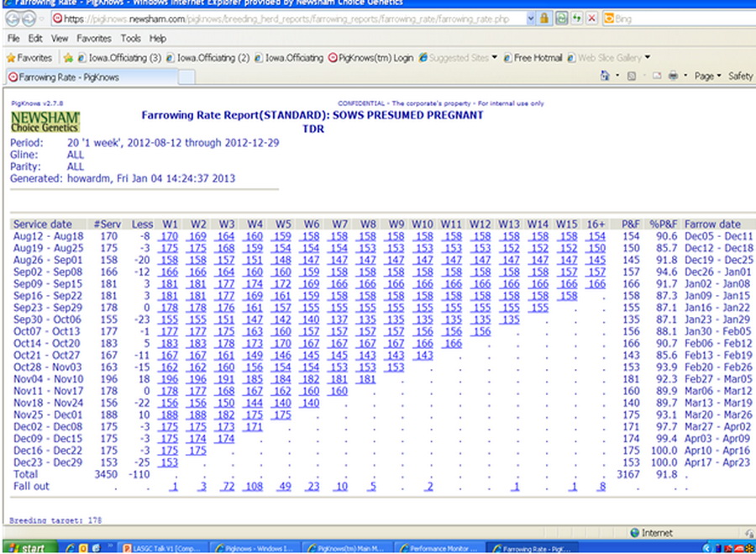The height and width of the screenshot is (554, 756).
Task: Click fall out value 108 under W4
Action: point(253,487)
